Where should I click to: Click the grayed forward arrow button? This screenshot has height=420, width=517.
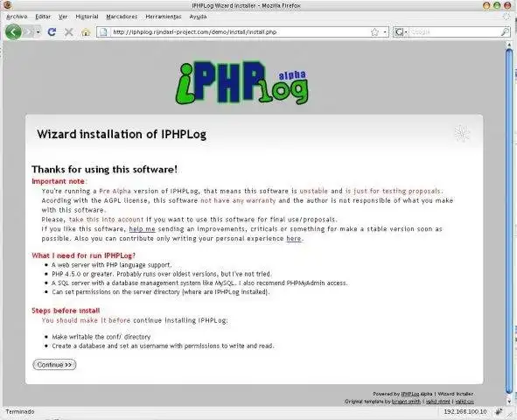[x=29, y=32]
